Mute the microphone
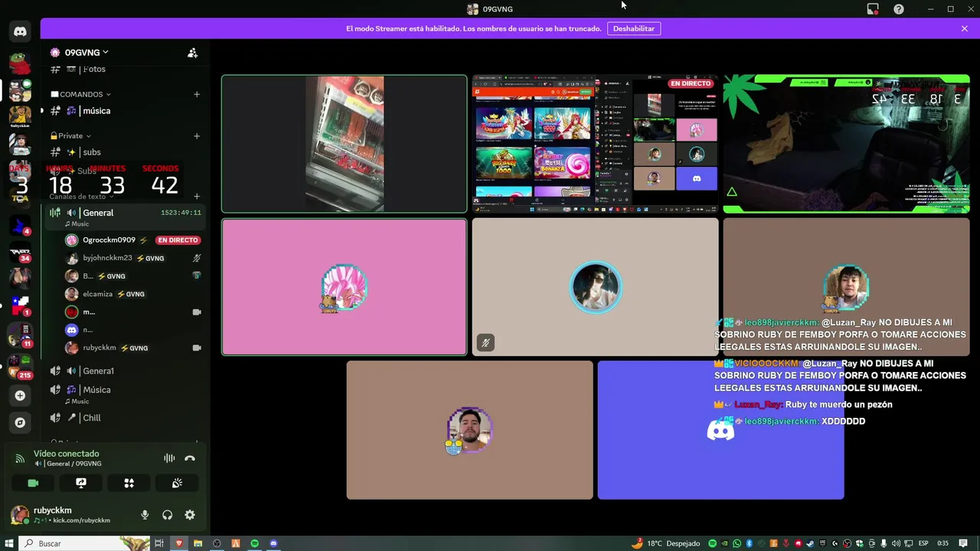 tap(145, 515)
